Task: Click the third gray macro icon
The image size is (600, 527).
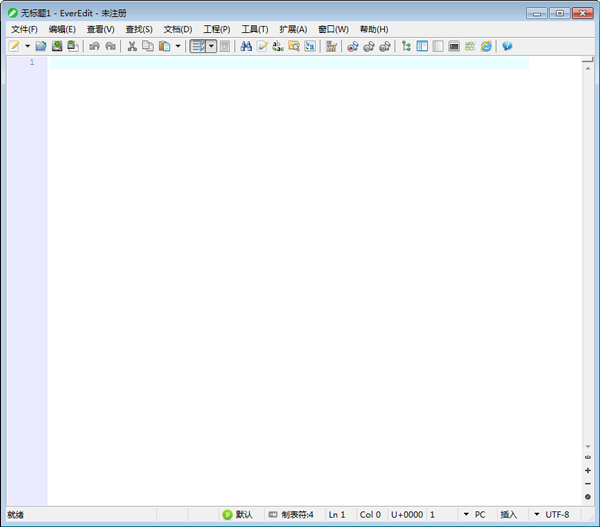Action: click(x=385, y=46)
